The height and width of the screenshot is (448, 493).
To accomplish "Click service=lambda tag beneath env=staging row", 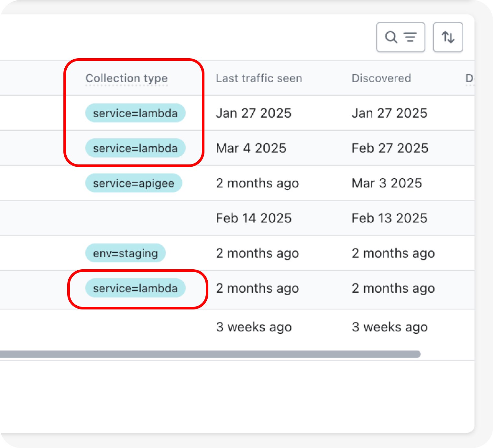I will pos(135,288).
